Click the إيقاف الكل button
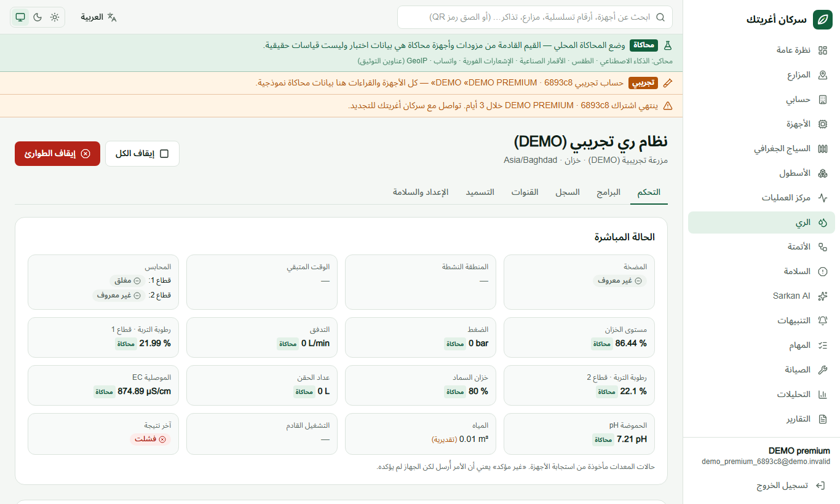The width and height of the screenshot is (840, 504). [x=142, y=154]
